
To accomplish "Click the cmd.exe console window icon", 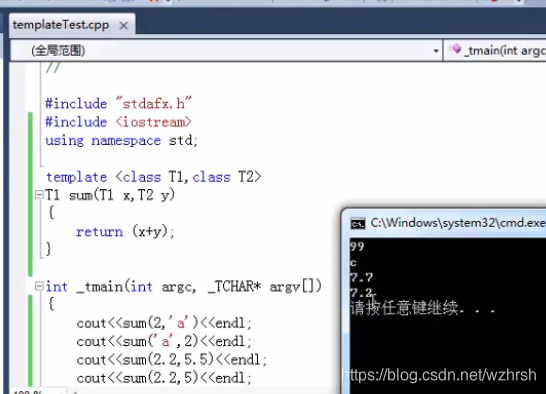I will [x=358, y=223].
